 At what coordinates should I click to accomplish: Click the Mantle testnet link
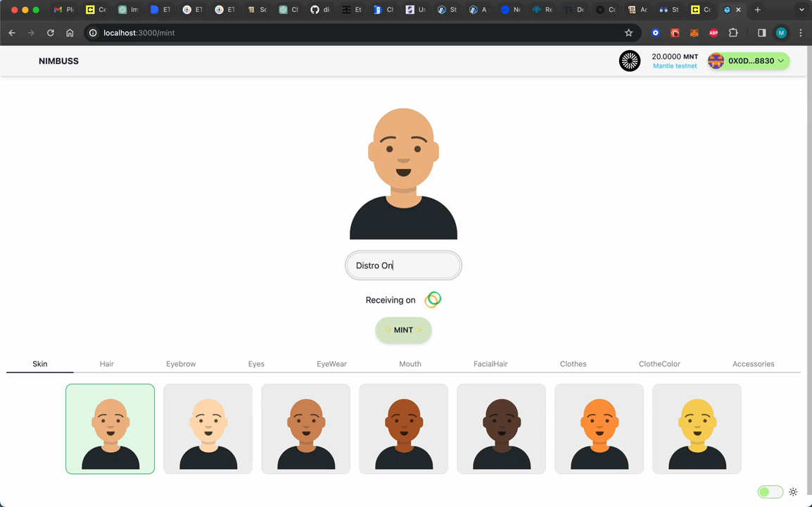point(675,65)
